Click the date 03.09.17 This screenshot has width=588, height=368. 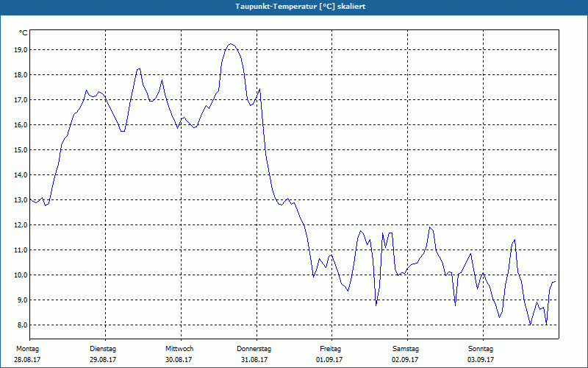[x=481, y=360]
